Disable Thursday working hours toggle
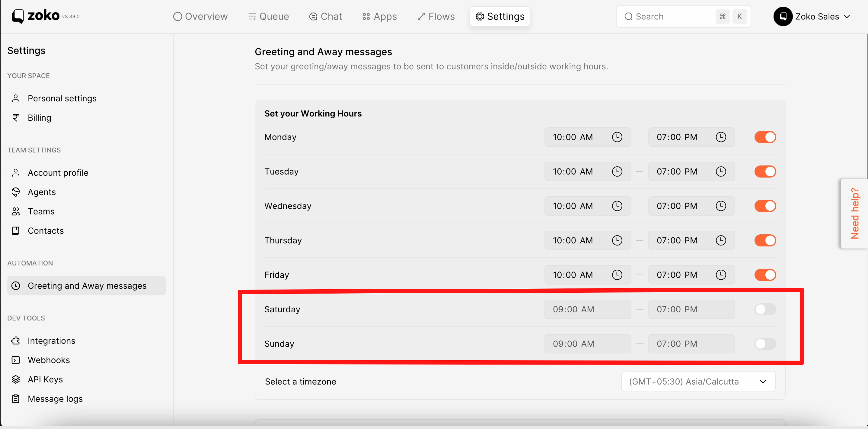 click(765, 240)
